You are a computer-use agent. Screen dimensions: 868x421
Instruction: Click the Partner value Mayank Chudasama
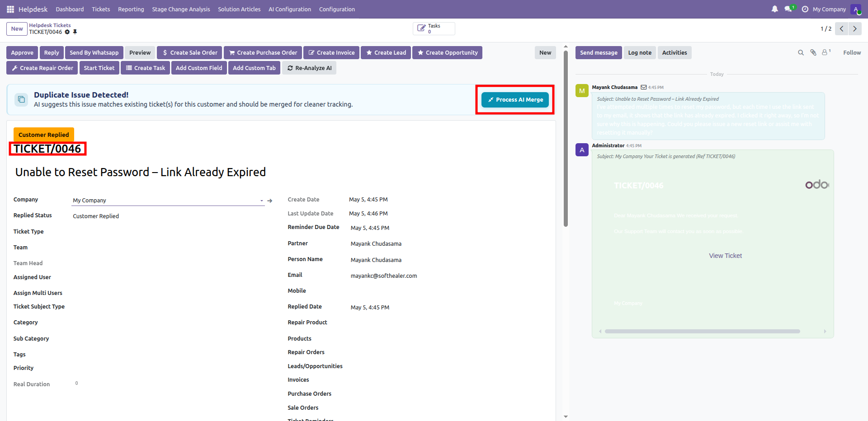[x=376, y=244]
